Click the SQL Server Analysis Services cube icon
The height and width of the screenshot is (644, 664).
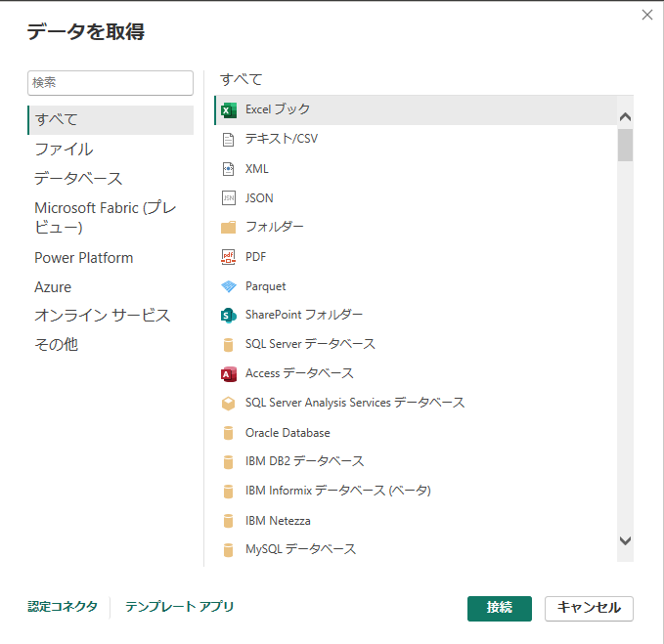pos(228,404)
